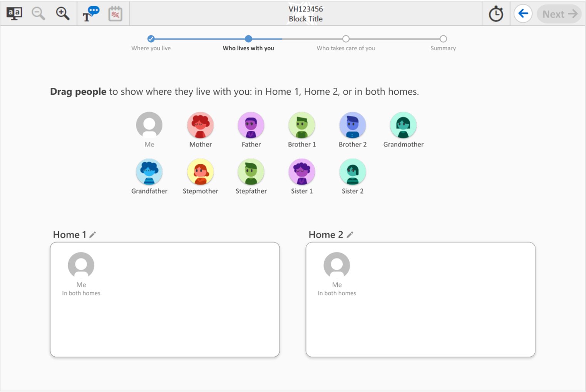
Task: Select the current 'Who lives with you' step dot
Action: tap(248, 39)
